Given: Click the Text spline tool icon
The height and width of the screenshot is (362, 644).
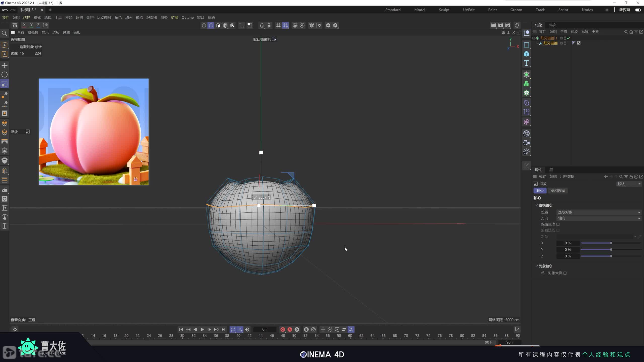Looking at the screenshot, I should [527, 63].
